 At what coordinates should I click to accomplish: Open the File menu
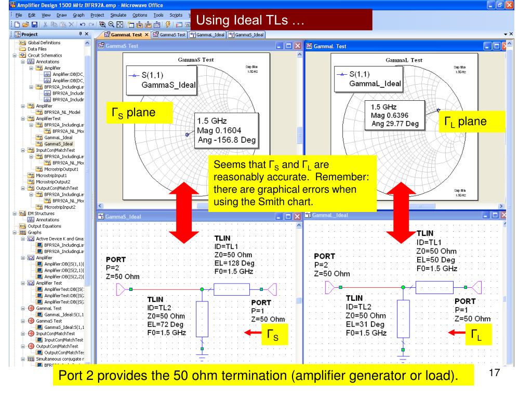(19, 15)
